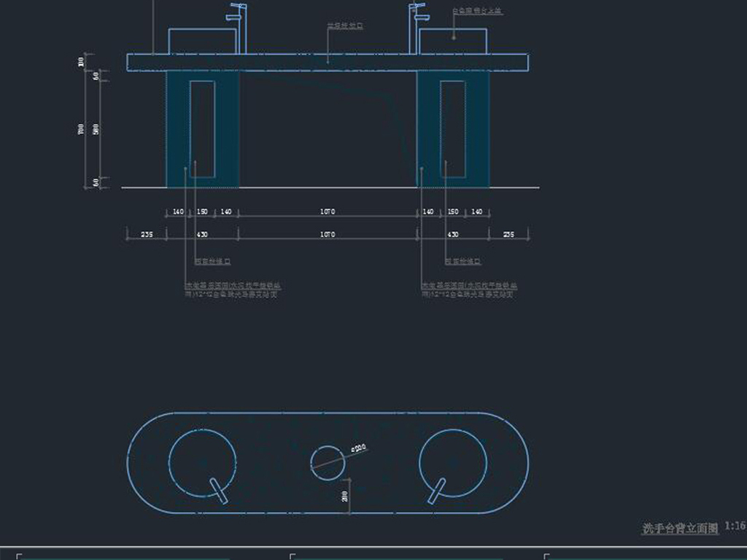Click the 150 dimension under left pedestal
The width and height of the screenshot is (747, 560).
[x=202, y=211]
